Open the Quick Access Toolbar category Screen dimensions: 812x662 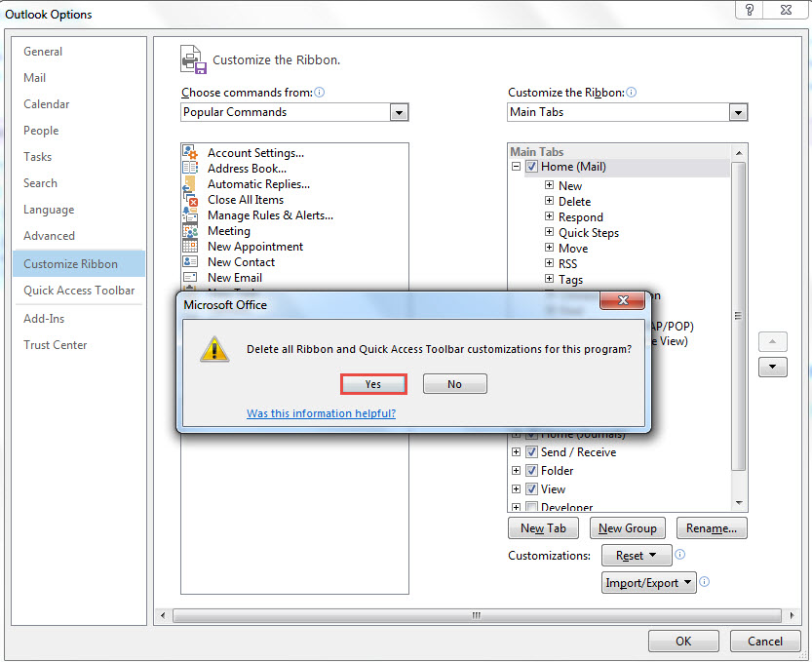[x=79, y=291]
